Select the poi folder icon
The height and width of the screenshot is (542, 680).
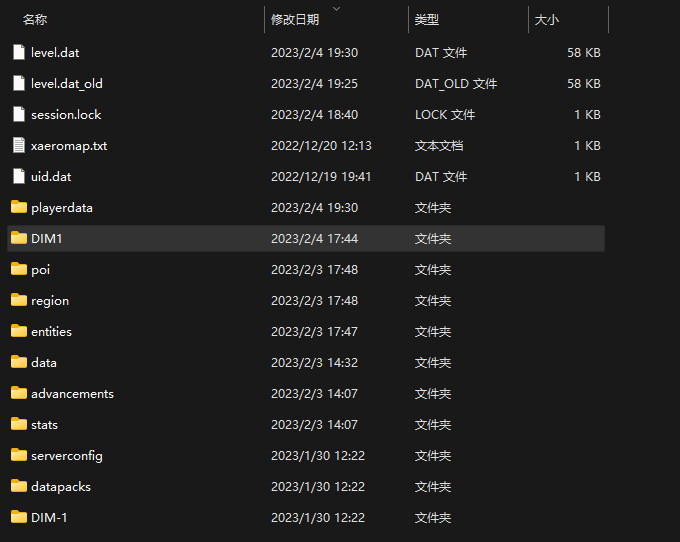[x=18, y=270]
